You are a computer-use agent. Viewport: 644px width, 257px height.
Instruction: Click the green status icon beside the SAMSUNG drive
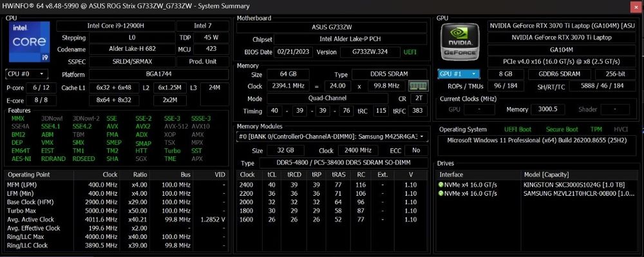coord(441,193)
